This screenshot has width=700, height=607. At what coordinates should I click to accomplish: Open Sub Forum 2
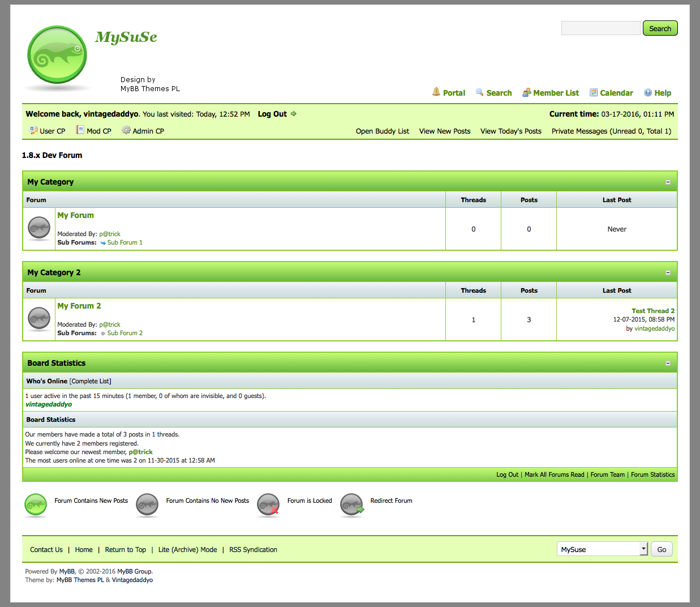124,333
